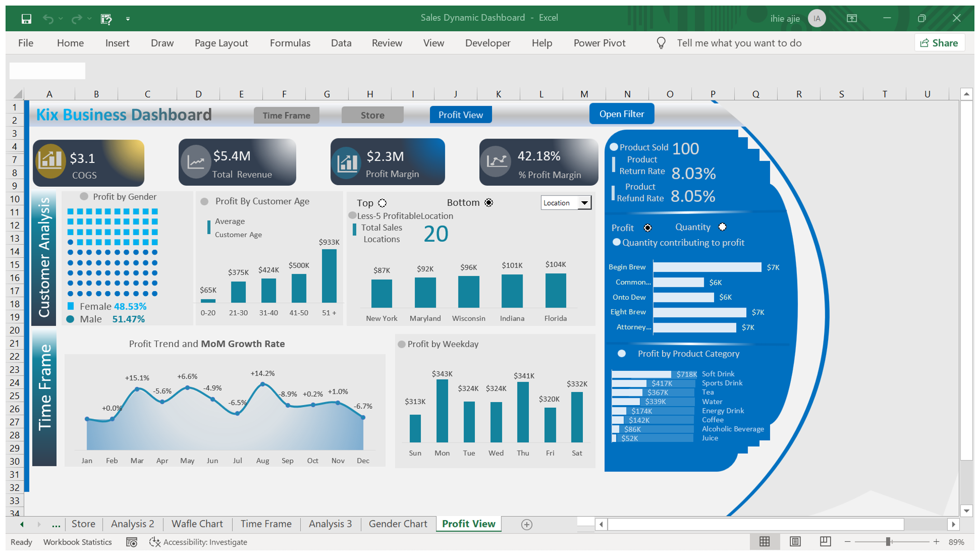Select the Bottom radio button
Viewport: 980px width, 556px height.
tap(488, 203)
